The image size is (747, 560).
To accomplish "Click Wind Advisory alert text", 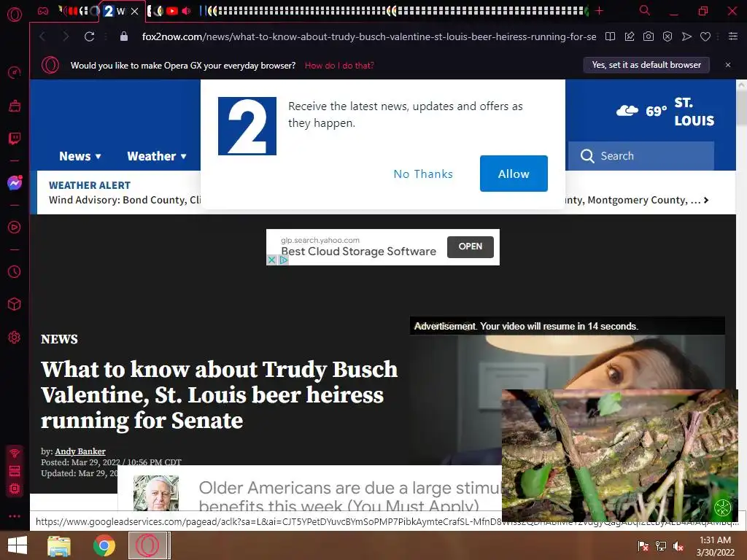I will [125, 200].
